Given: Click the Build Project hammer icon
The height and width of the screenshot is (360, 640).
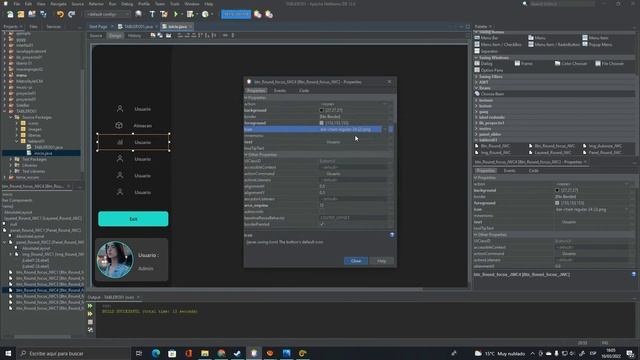Looking at the screenshot, I should click(152, 14).
